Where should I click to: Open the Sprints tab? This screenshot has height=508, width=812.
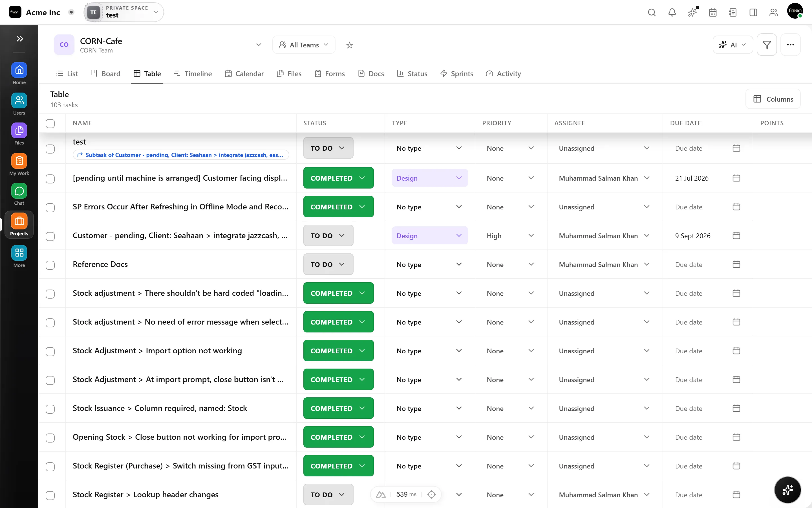point(457,74)
